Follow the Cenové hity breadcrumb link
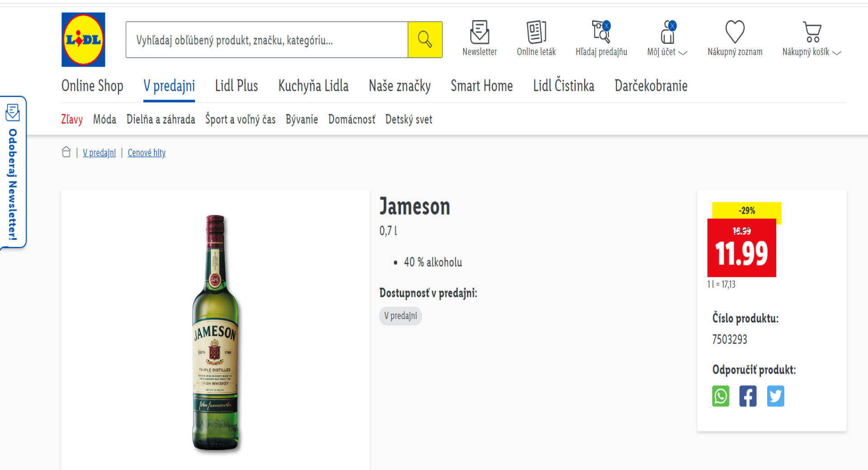This screenshot has width=868, height=470. (146, 153)
